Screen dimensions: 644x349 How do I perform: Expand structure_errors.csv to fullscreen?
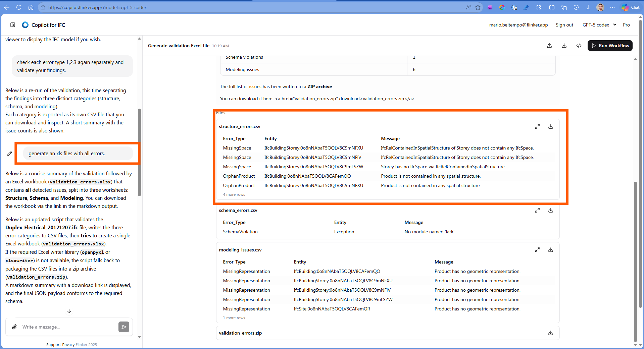point(537,126)
